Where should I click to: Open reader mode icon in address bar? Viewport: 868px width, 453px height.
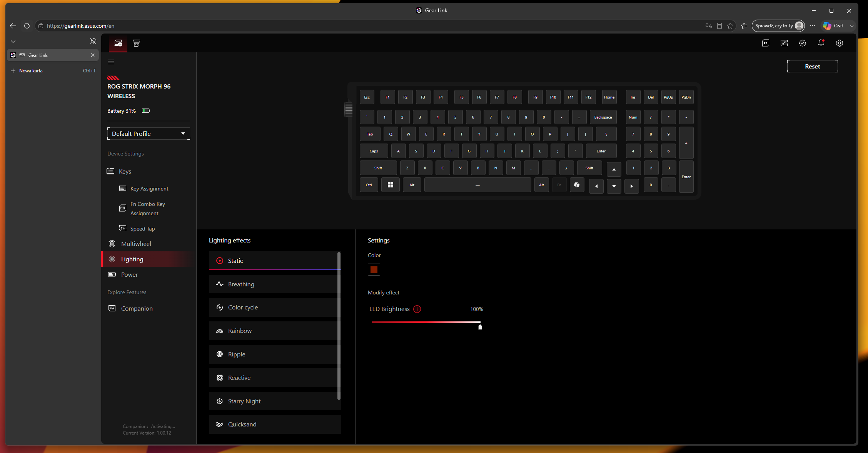(719, 26)
